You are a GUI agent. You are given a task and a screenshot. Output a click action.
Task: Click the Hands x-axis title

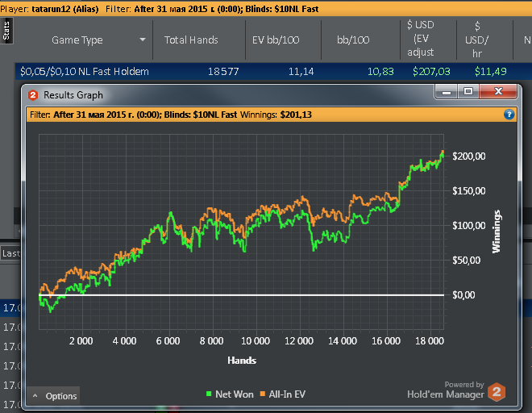[242, 361]
